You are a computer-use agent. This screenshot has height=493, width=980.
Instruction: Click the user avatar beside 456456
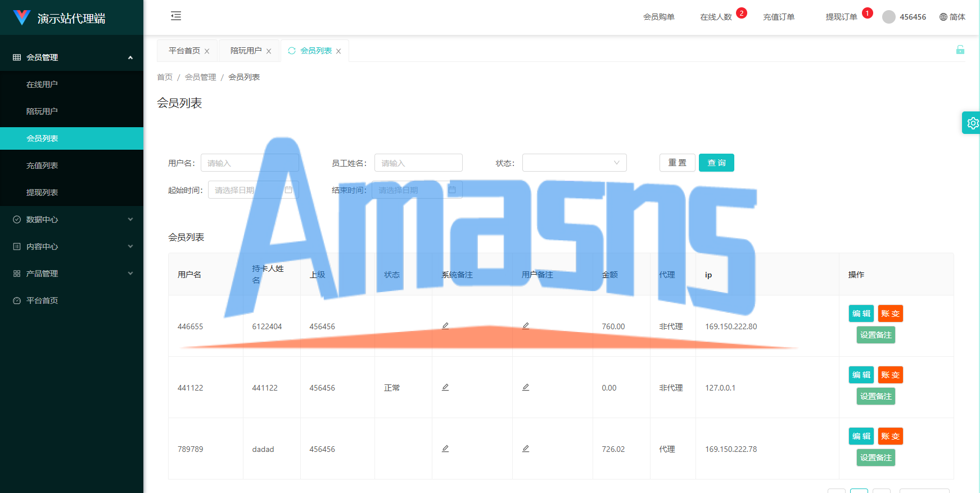coord(889,17)
